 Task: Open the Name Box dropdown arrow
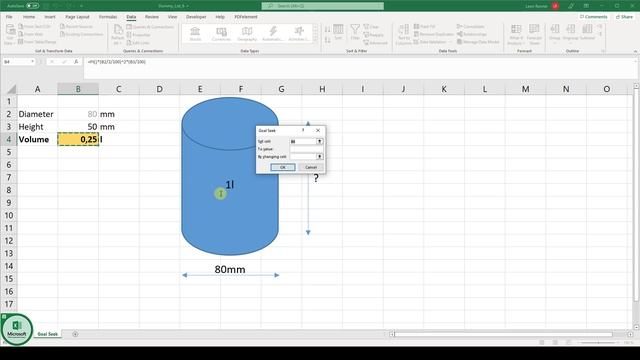32,62
